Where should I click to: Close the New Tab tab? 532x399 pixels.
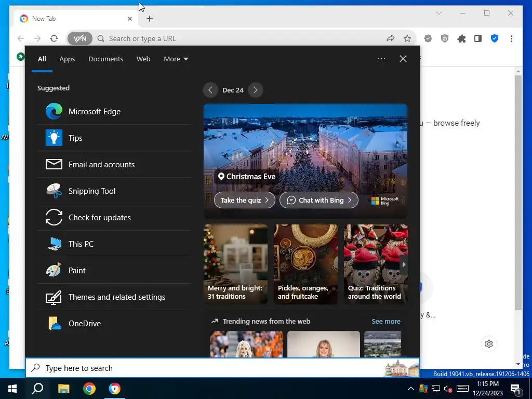(129, 19)
